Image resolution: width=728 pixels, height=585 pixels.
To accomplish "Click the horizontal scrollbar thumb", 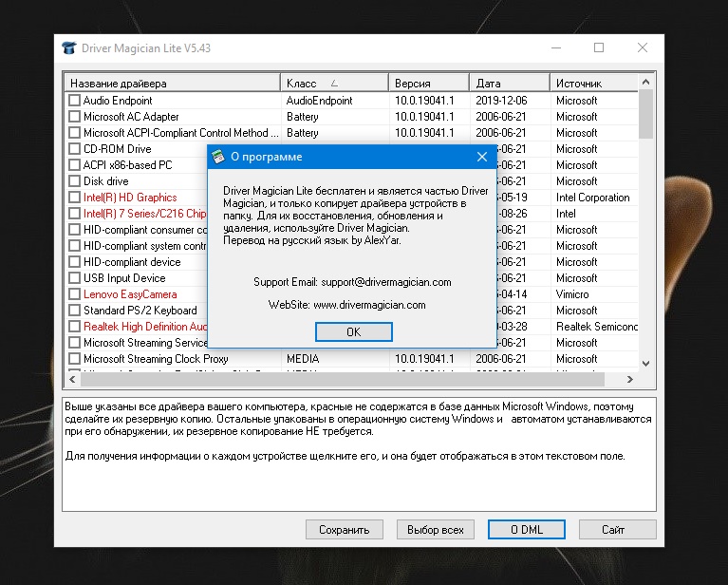I will pos(343,379).
